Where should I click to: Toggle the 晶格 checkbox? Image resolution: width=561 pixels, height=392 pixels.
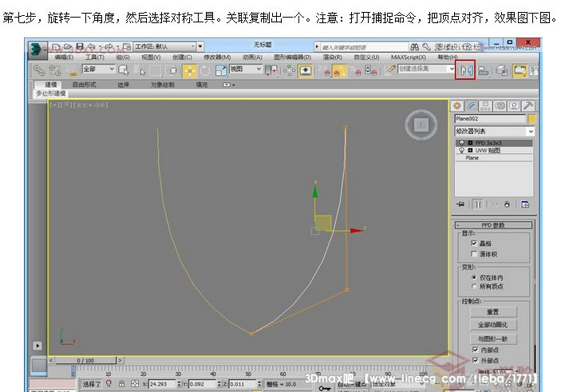(x=474, y=243)
